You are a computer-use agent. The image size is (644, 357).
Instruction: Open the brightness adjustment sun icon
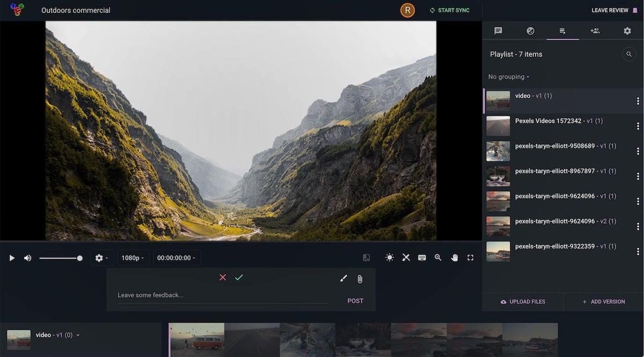[390, 258]
